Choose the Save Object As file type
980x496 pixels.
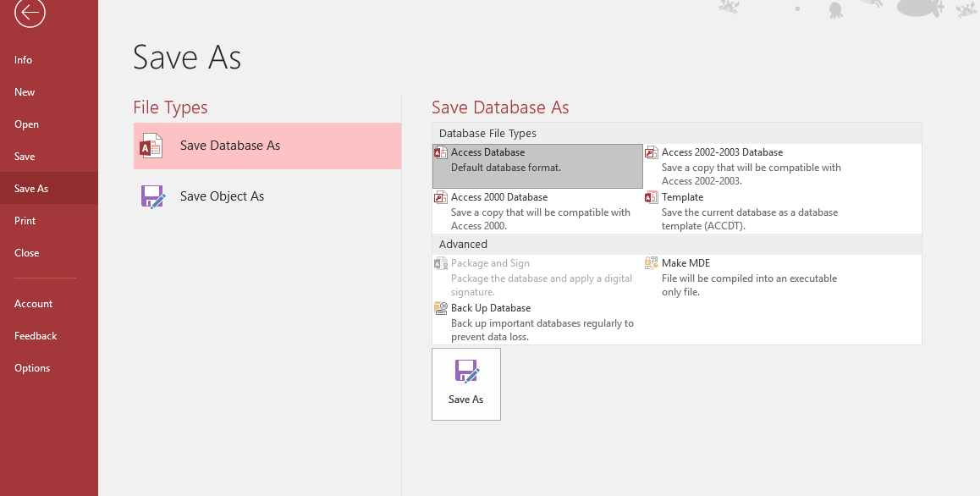267,196
